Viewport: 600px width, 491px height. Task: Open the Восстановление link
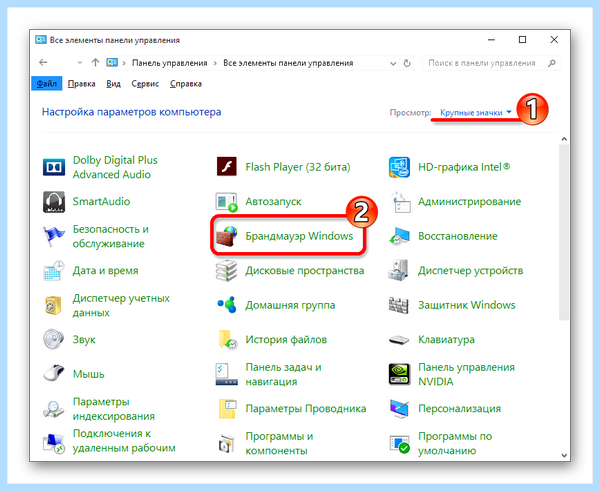pos(458,236)
